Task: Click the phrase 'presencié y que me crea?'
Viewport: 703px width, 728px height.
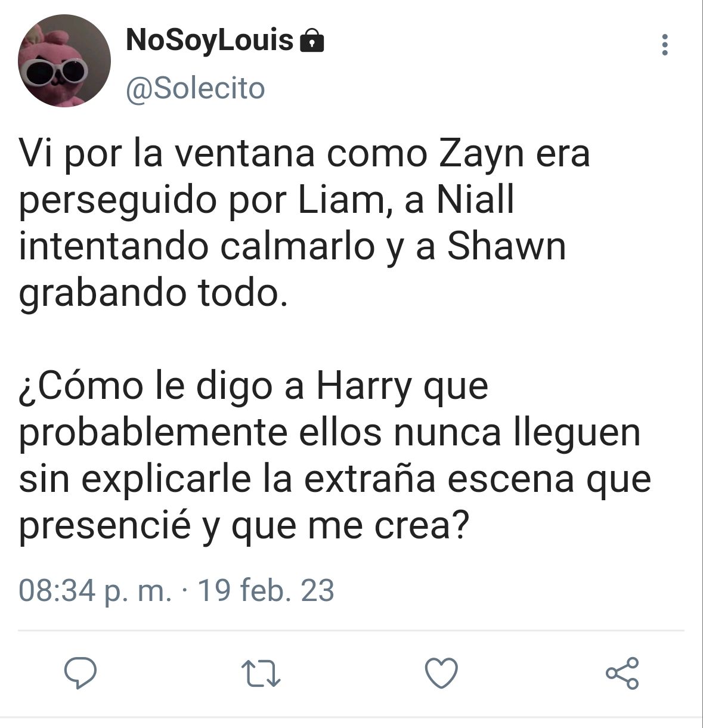Action: click(x=245, y=527)
